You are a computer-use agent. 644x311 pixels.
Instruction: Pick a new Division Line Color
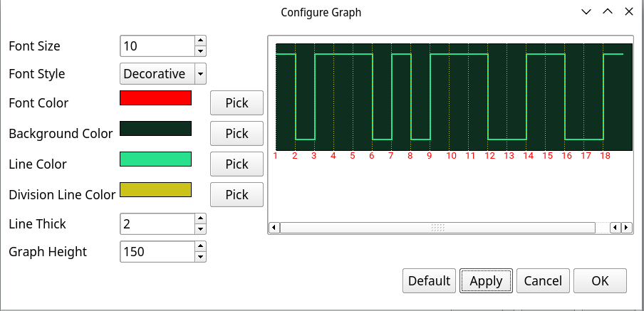click(237, 194)
